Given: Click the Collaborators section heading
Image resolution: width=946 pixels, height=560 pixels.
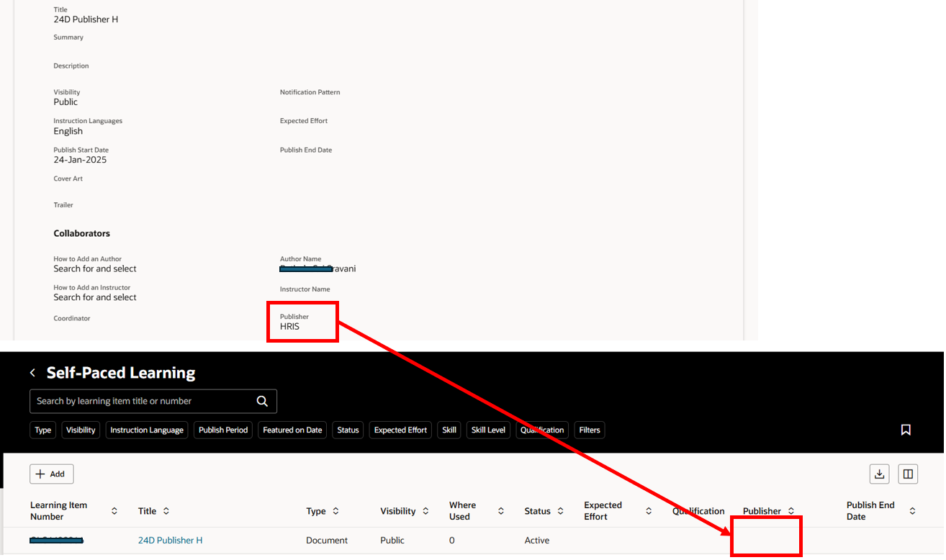Looking at the screenshot, I should coord(81,233).
